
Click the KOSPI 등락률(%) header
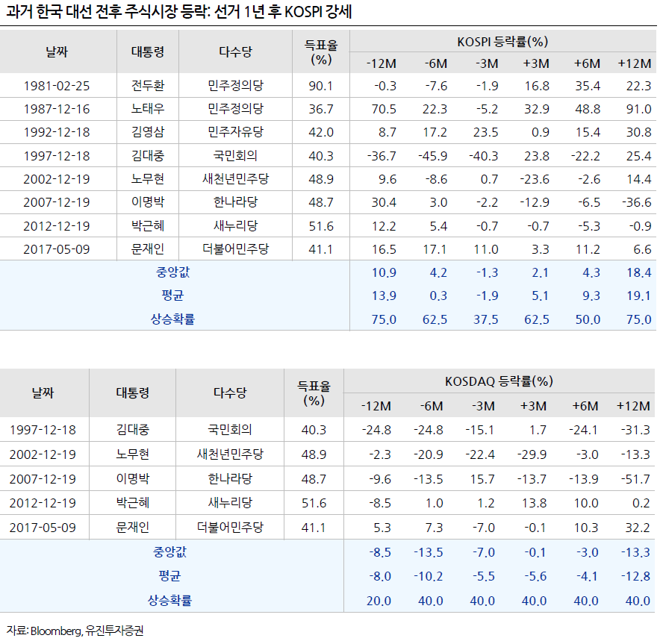[502, 41]
